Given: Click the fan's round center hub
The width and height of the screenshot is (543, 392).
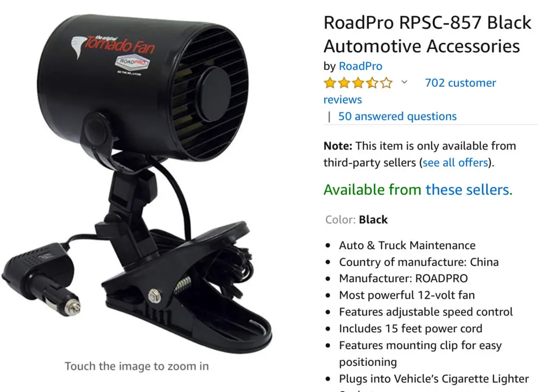Looking at the screenshot, I should [214, 93].
